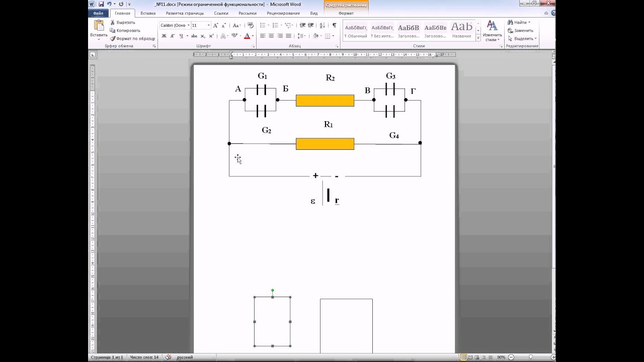
Task: Apply red font color
Action: [247, 36]
